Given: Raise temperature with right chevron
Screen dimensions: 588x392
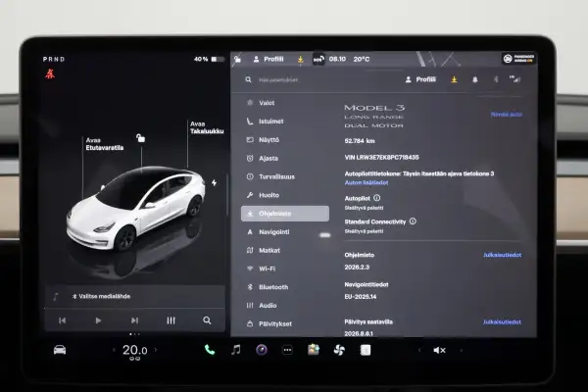Looking at the screenshot, I should click(156, 350).
